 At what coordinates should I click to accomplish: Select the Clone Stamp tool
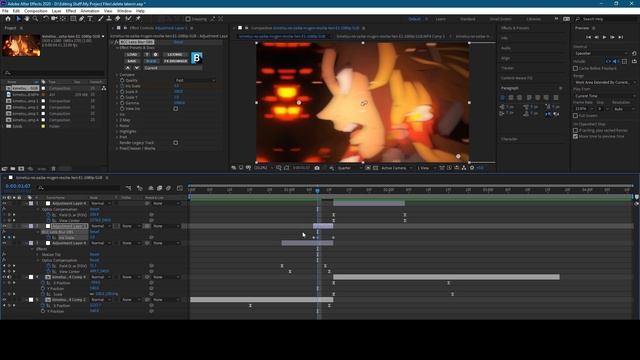tap(109, 19)
